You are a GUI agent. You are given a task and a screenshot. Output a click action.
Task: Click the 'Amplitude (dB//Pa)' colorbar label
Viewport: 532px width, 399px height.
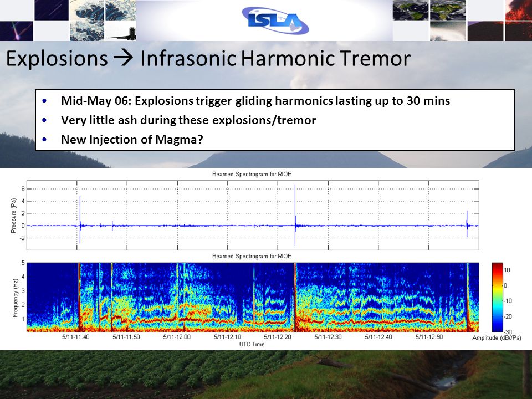point(497,337)
